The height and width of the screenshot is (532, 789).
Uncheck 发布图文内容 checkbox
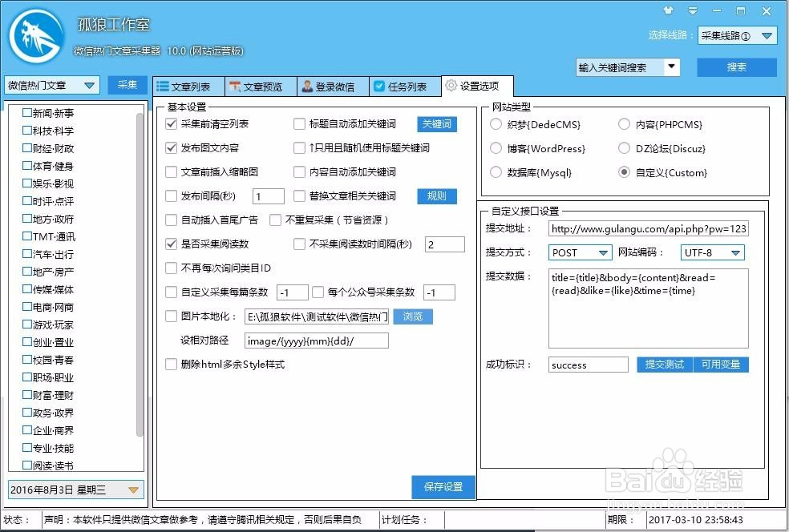point(171,148)
